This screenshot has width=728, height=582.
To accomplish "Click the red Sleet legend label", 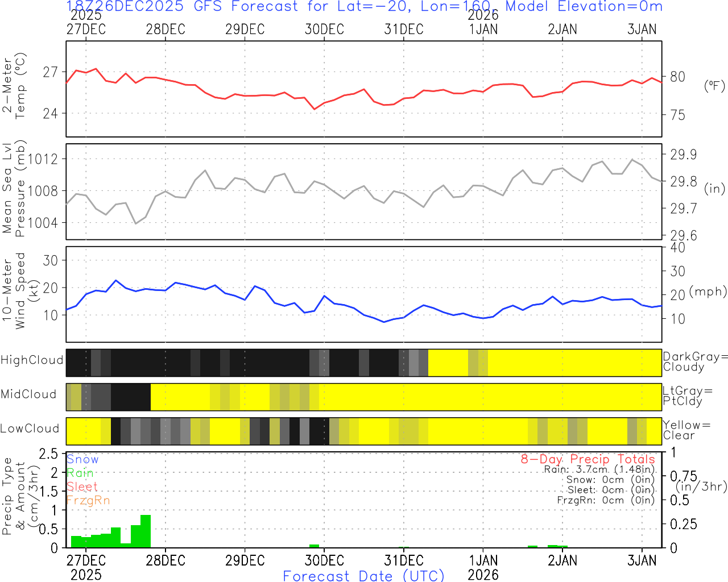I will pos(82,487).
